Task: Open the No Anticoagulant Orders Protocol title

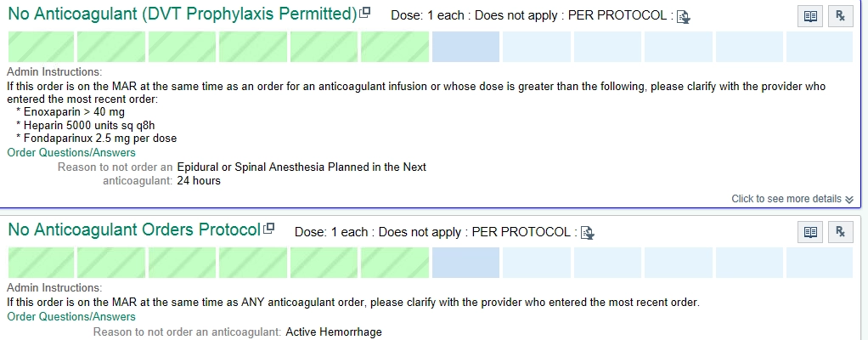Action: pyautogui.click(x=133, y=230)
